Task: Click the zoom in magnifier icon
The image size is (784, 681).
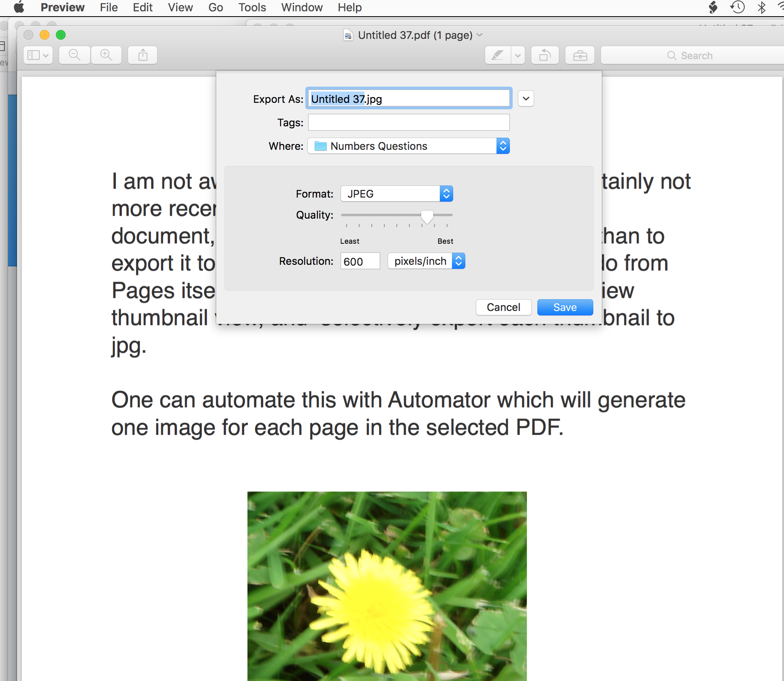Action: click(x=106, y=55)
